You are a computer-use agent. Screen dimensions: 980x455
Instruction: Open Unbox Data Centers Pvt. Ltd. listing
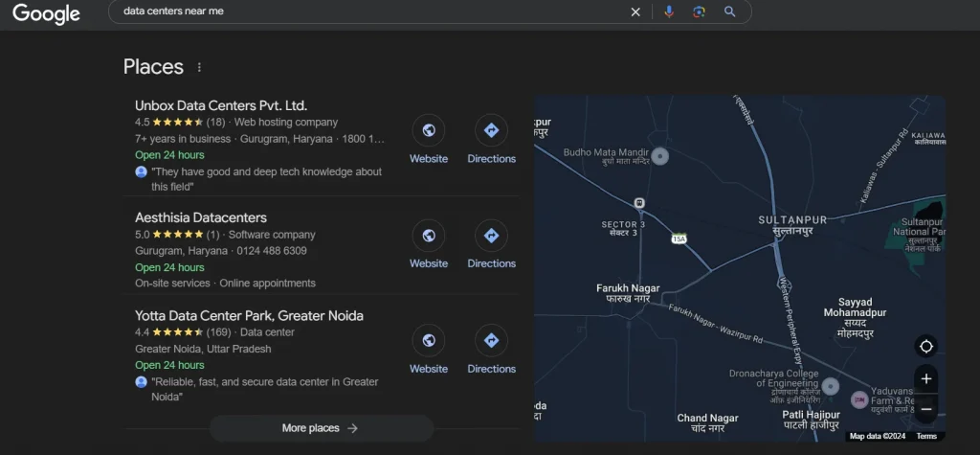point(221,105)
